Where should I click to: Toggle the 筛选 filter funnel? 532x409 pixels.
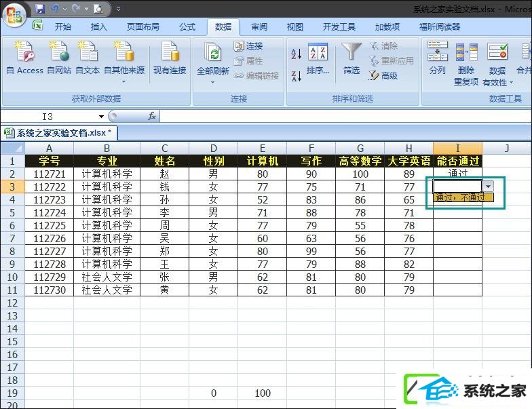pos(351,58)
